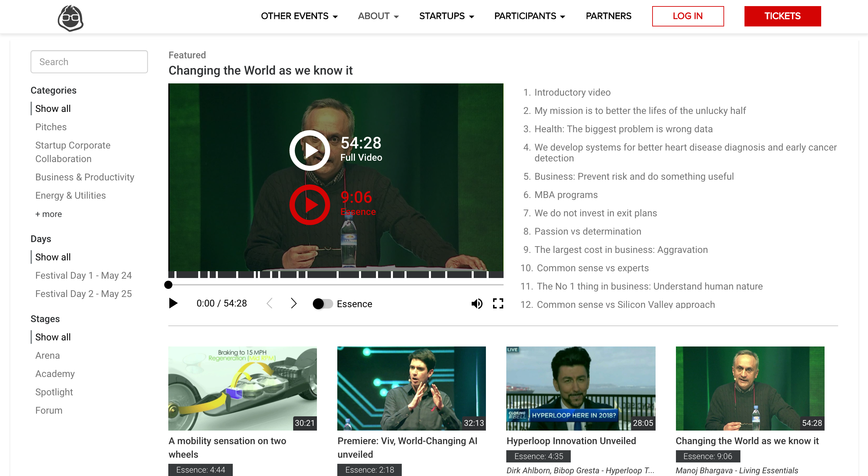Click the small play button below video
Image resolution: width=868 pixels, height=476 pixels.
point(173,303)
